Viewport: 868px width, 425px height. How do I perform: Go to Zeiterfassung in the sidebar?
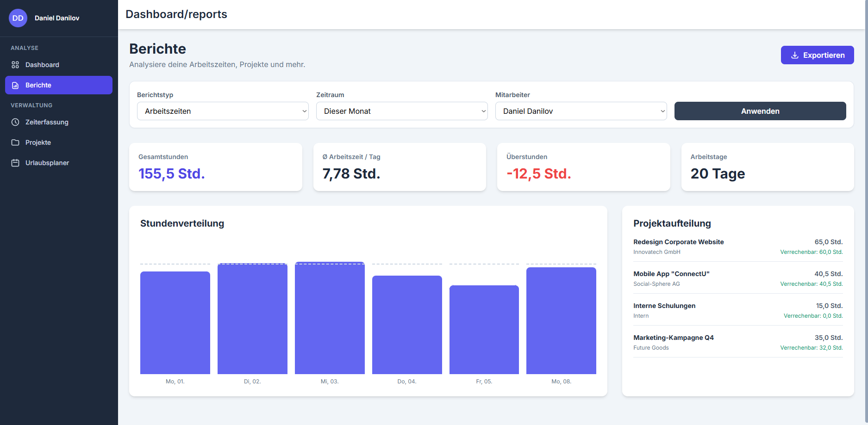coord(47,122)
